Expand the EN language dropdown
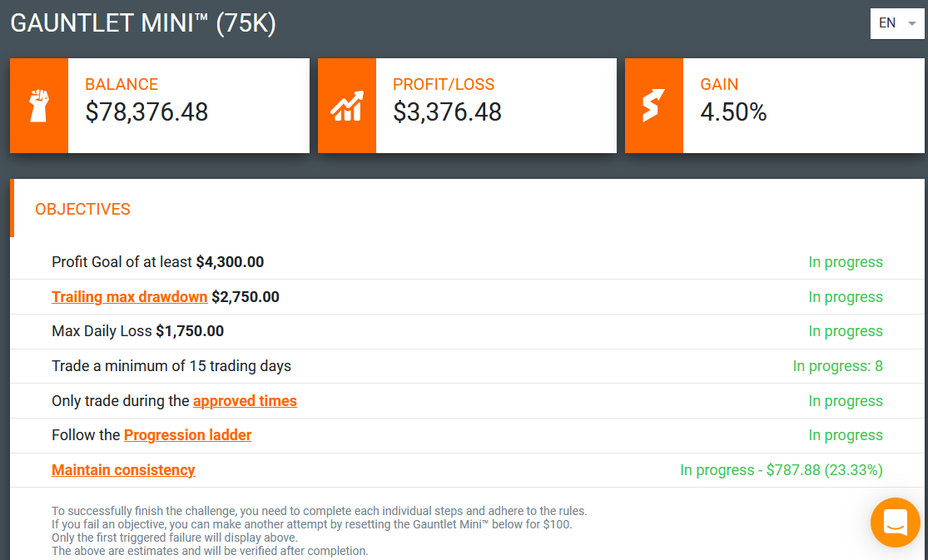The image size is (928, 560). [x=897, y=23]
